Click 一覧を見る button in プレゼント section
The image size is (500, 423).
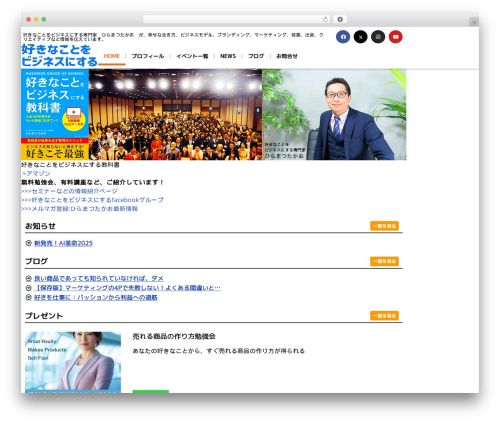[x=384, y=316]
